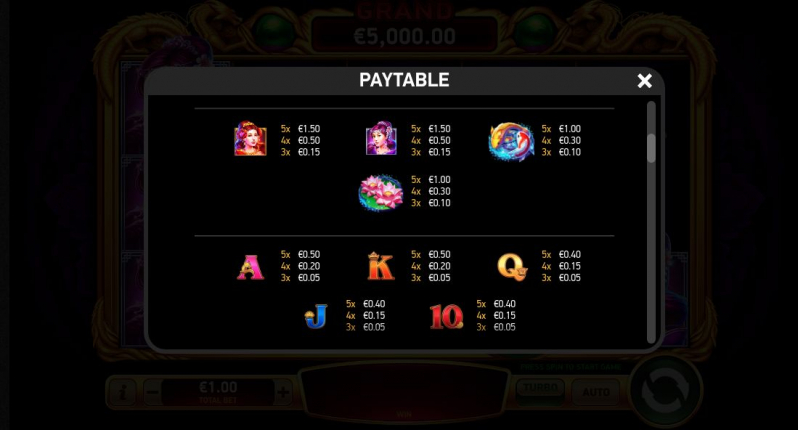Toggle the Turbo spin mode
This screenshot has width=798, height=430.
[540, 391]
